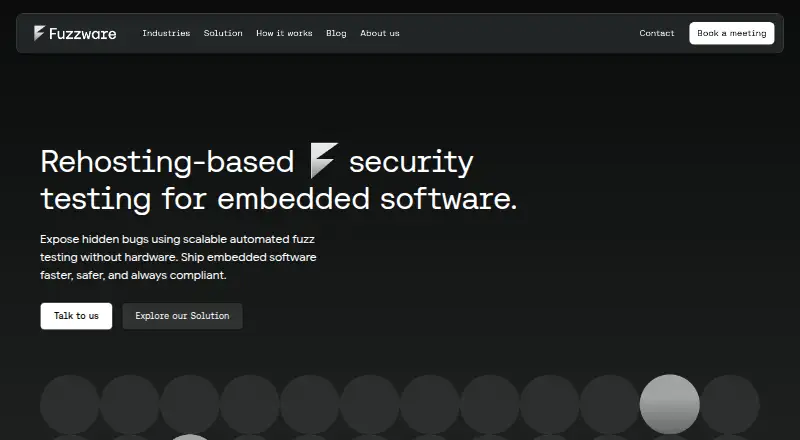Click Explore our Solution button
Screen dimensions: 800x440
[x=183, y=316]
